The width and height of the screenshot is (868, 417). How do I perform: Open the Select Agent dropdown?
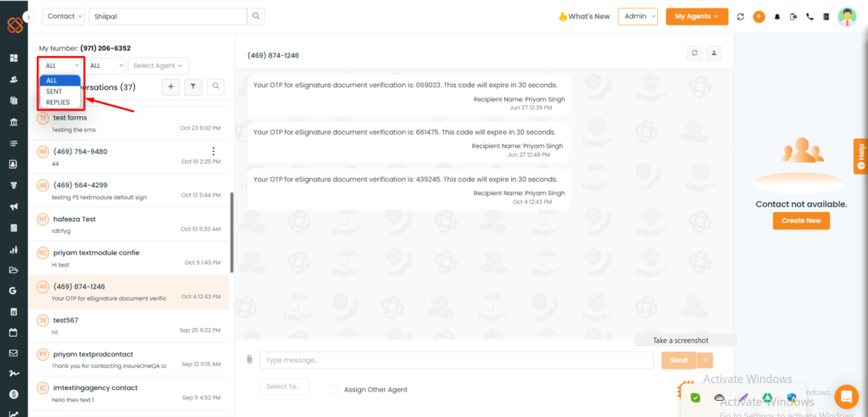(x=159, y=65)
